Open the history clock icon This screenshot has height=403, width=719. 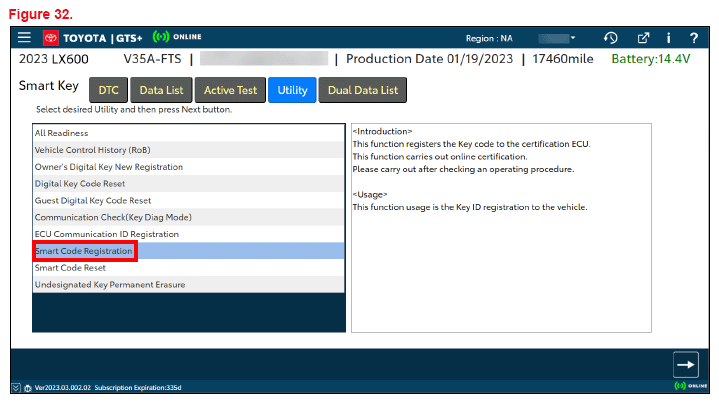tap(610, 38)
